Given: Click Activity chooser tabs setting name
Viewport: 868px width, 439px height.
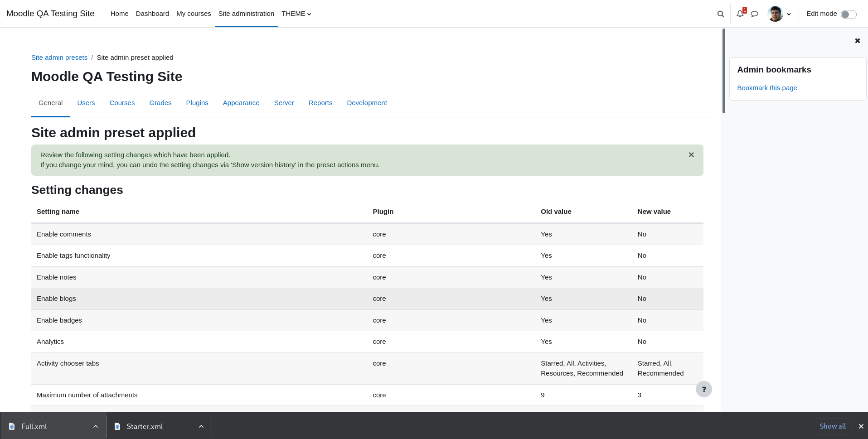Looking at the screenshot, I should (x=68, y=363).
